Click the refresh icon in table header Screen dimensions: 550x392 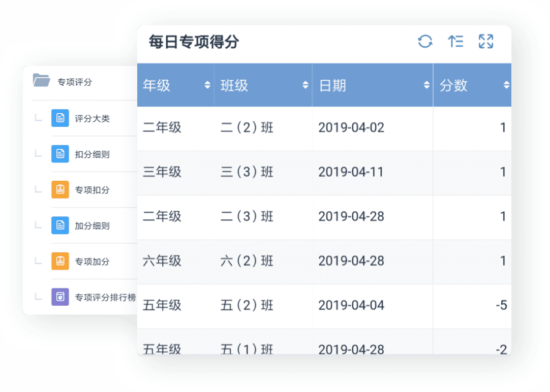(425, 42)
